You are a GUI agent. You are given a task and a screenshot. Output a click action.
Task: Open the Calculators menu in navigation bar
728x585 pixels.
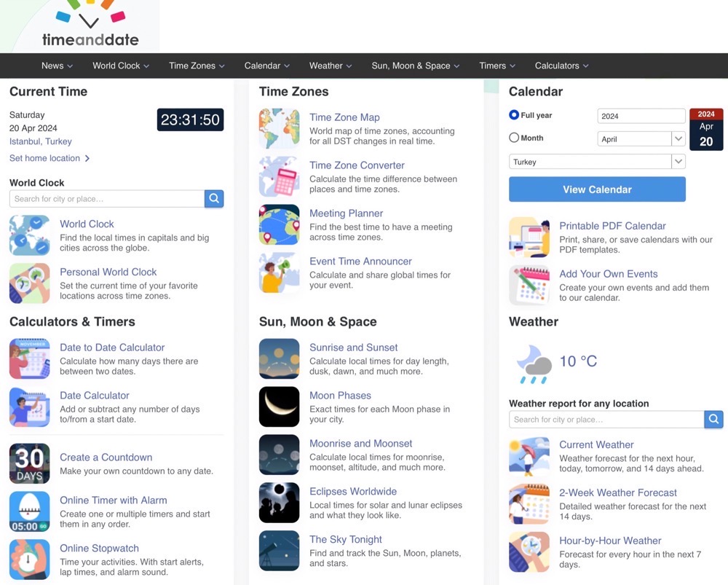[561, 66]
